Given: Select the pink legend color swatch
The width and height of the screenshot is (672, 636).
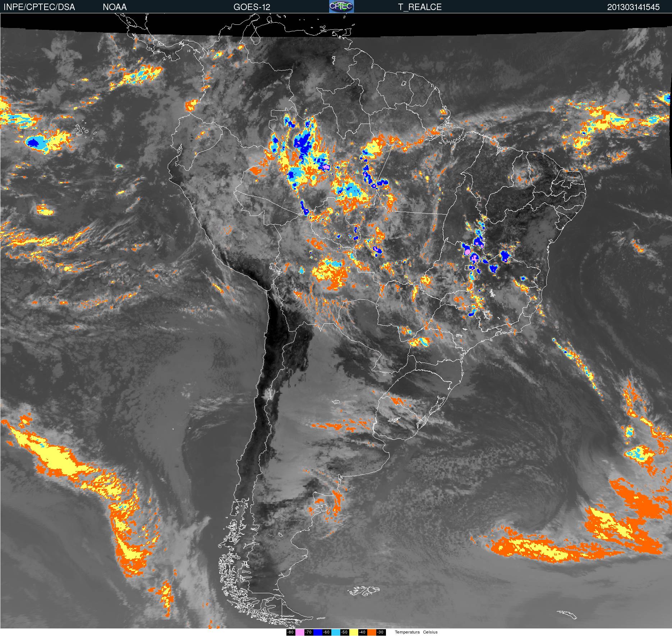Looking at the screenshot, I should pyautogui.click(x=300, y=632).
